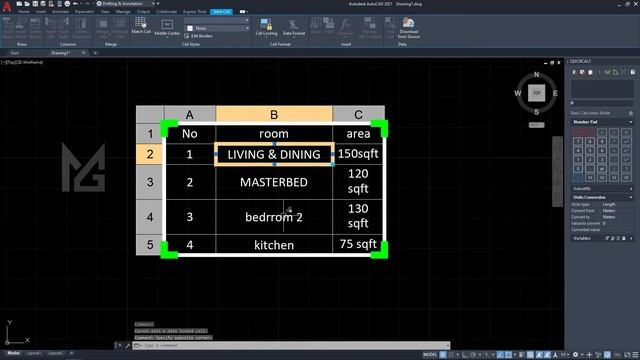Switch to the Parametric ribbon tab
The image size is (640, 360).
[x=84, y=12]
